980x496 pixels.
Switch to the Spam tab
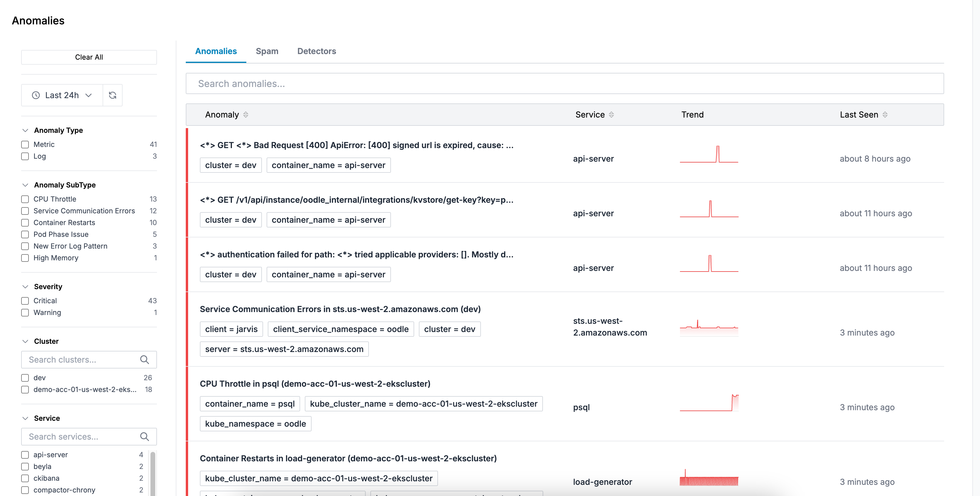click(267, 51)
